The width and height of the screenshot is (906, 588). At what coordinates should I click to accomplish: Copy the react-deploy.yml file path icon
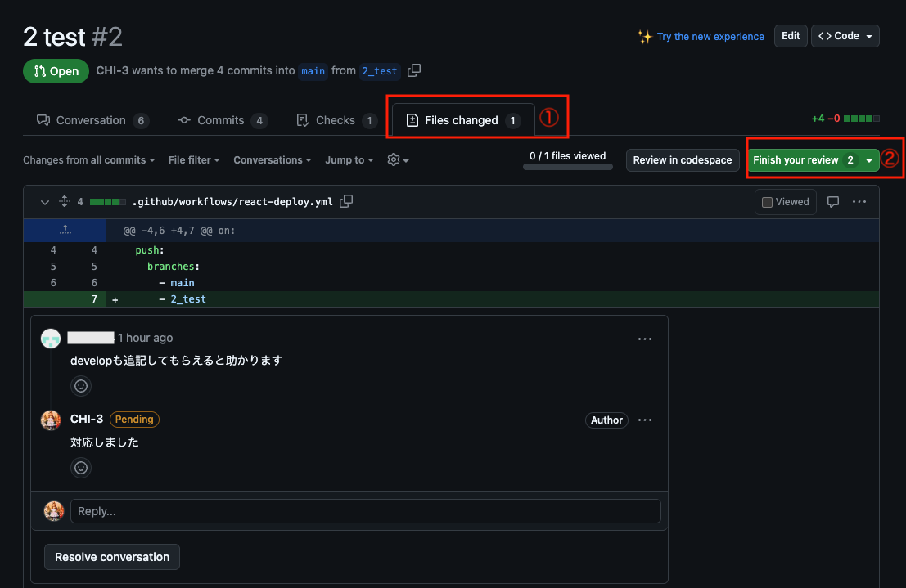tap(346, 201)
